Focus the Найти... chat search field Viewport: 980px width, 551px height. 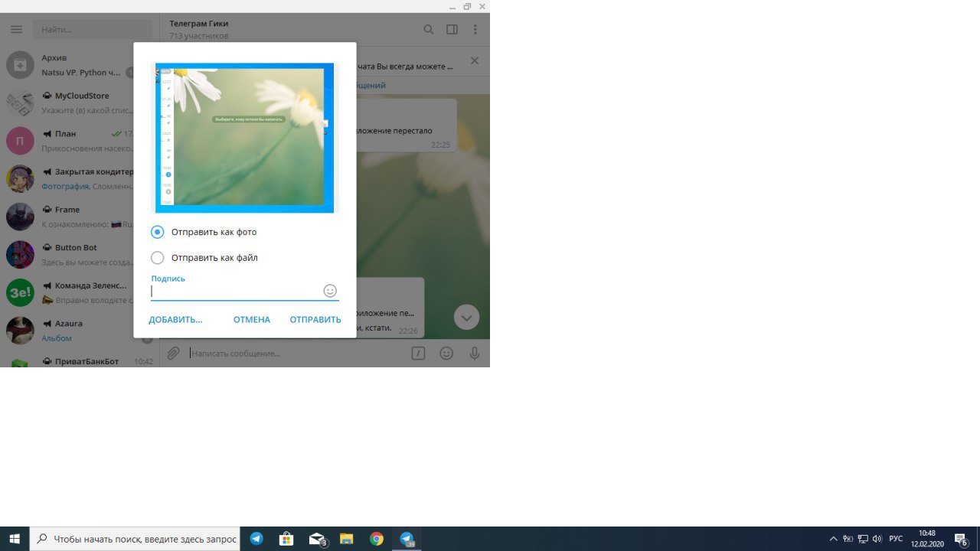[93, 30]
